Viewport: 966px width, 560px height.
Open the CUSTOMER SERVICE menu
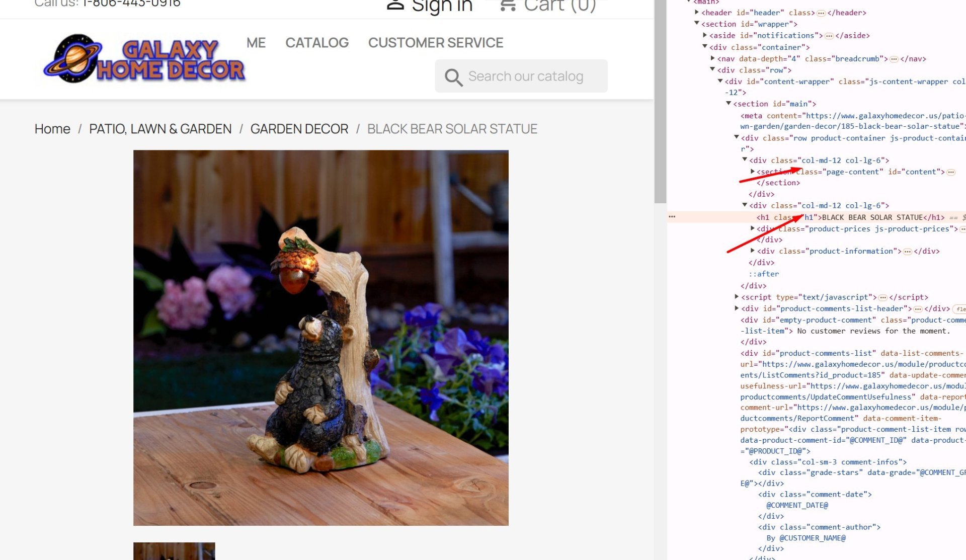[436, 43]
